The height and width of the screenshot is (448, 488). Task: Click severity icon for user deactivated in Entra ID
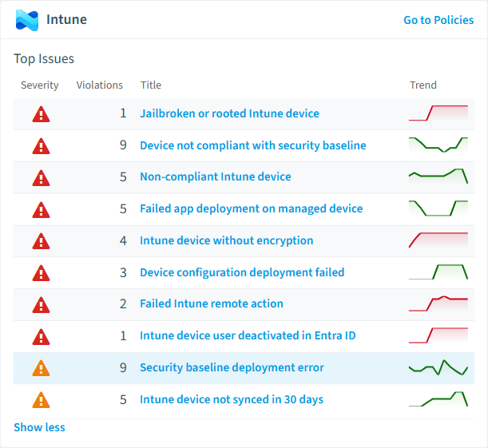[x=41, y=337]
